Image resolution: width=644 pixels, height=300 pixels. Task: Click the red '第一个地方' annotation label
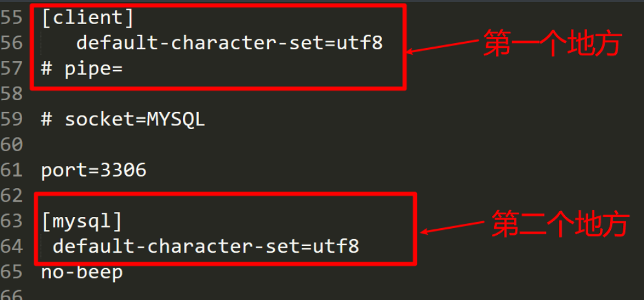coord(553,44)
